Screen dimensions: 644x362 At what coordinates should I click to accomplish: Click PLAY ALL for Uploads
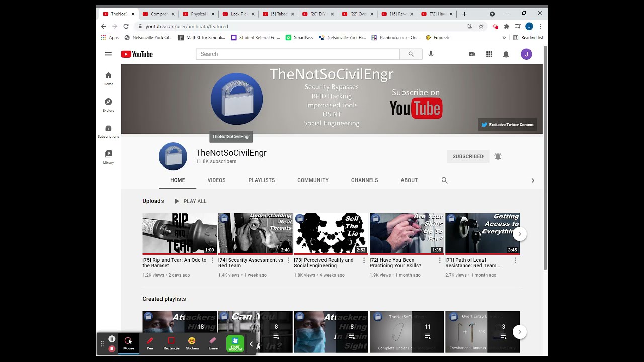click(190, 201)
